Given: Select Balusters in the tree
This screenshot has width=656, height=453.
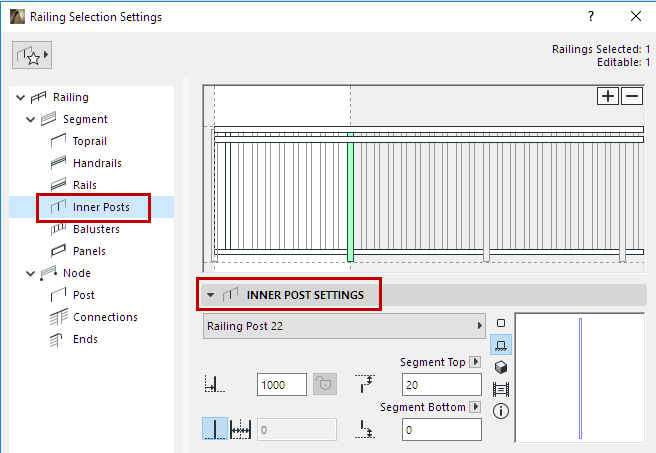Looking at the screenshot, I should click(x=96, y=229).
